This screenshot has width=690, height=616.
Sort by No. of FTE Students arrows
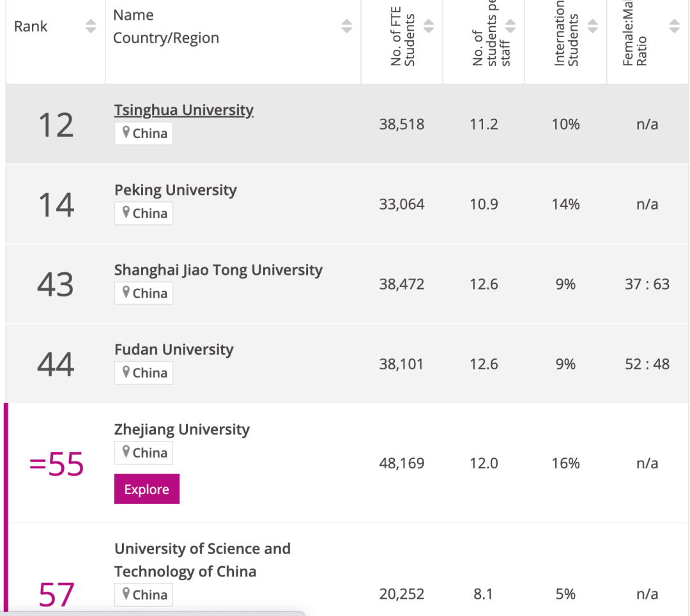tap(429, 26)
